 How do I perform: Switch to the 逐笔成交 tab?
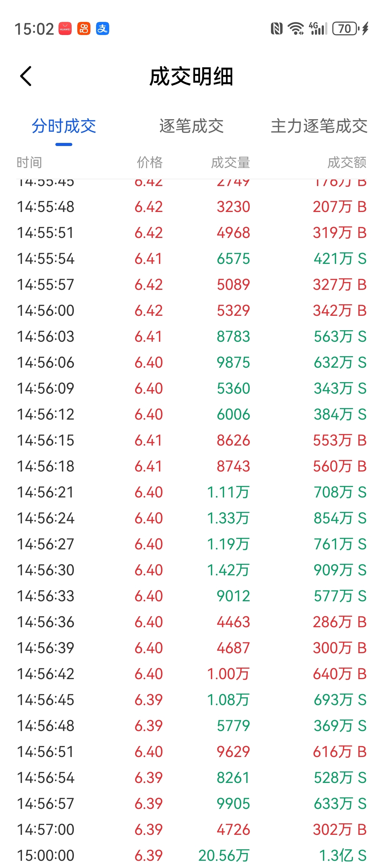click(191, 126)
